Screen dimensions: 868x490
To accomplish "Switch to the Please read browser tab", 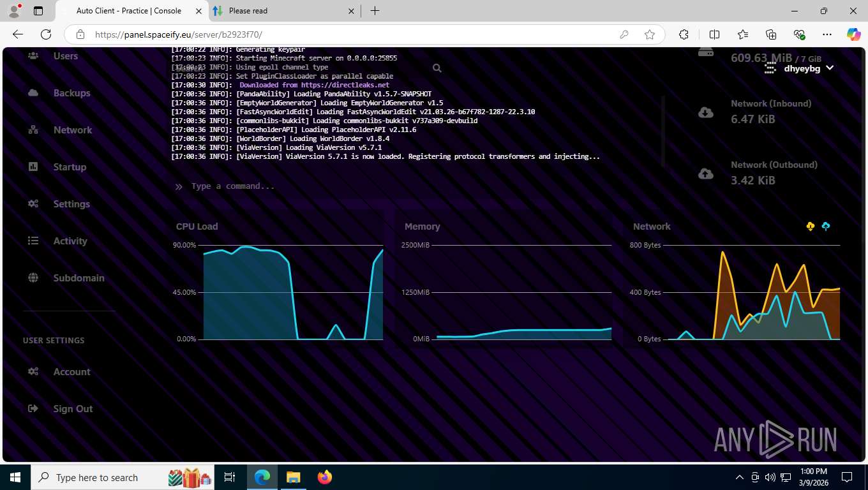I will pyautogui.click(x=283, y=11).
